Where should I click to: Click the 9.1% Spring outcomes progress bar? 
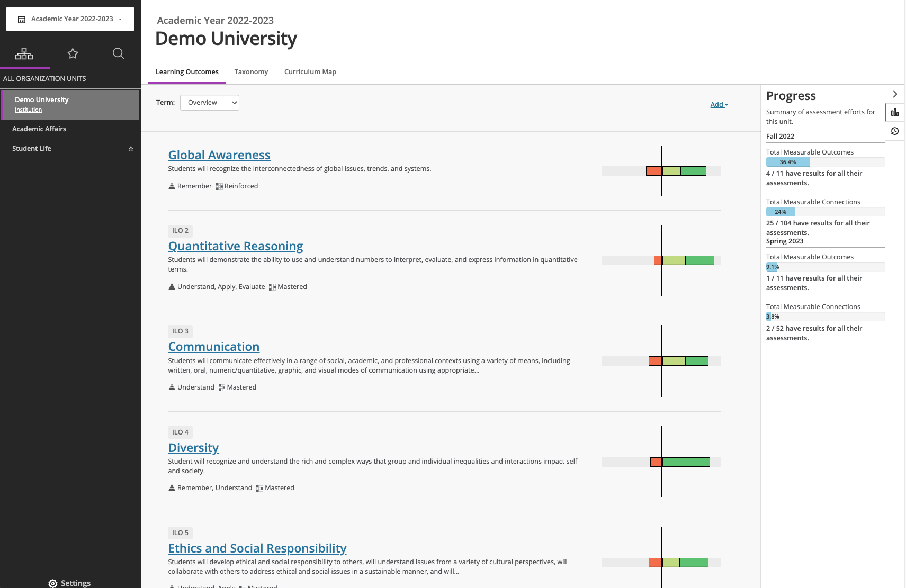pyautogui.click(x=826, y=267)
